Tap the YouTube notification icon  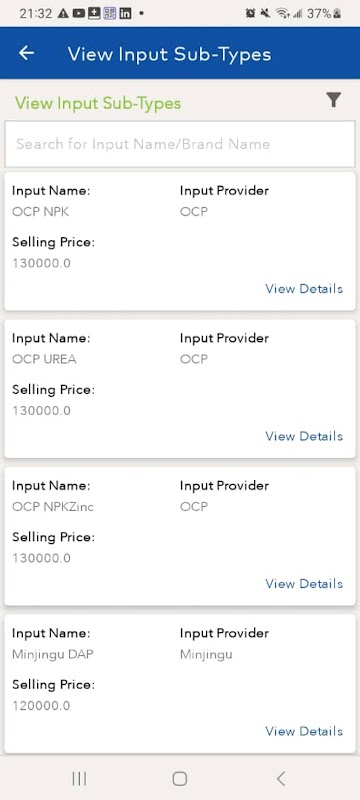(79, 14)
